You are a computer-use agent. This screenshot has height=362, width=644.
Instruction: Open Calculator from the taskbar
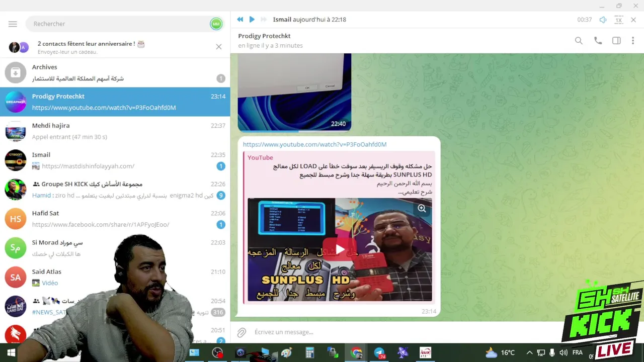[309, 353]
